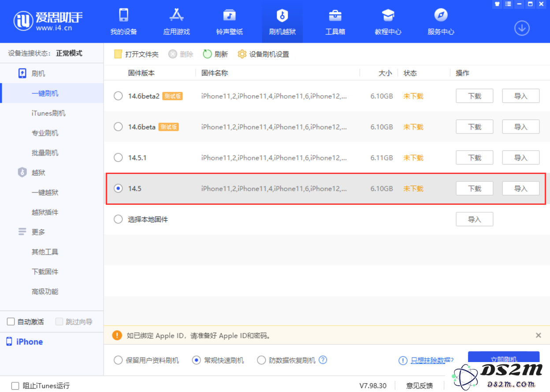Select the 14.5.1 firmware radio button
Screen dimensions: 550x392
pyautogui.click(x=118, y=158)
